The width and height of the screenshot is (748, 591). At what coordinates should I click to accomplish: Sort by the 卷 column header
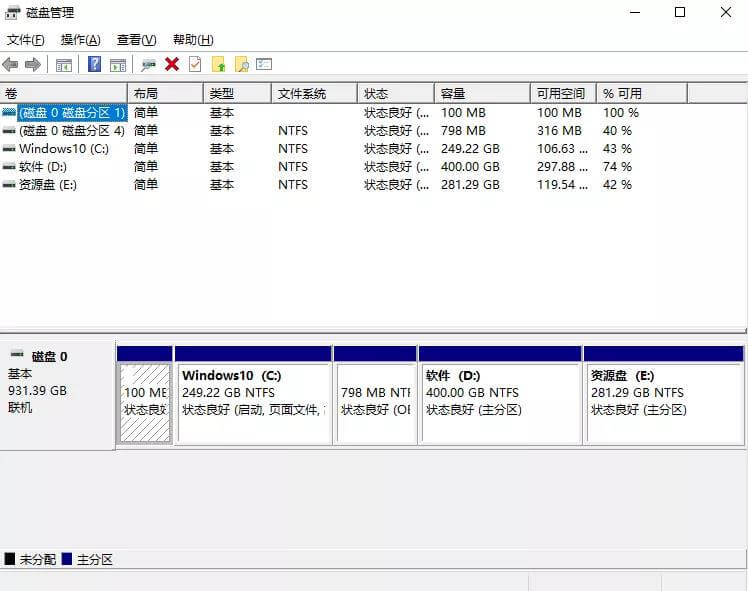pyautogui.click(x=63, y=93)
